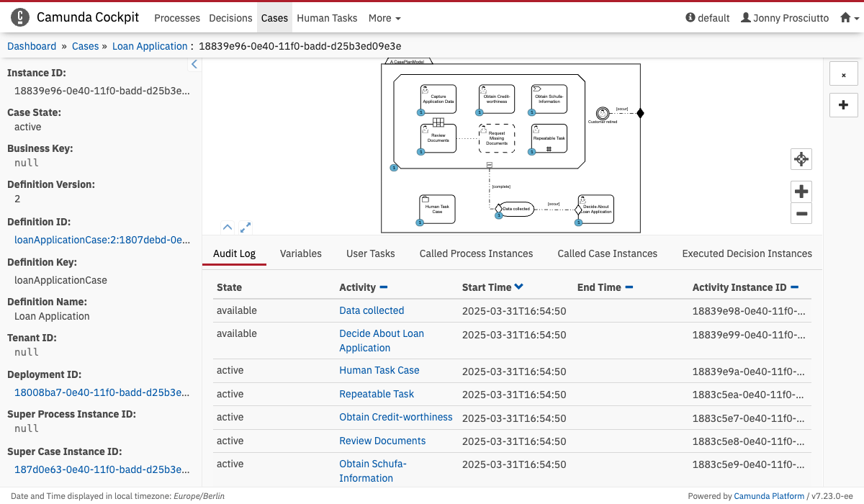Screen dimensions: 864x504
Task: Reset the diagram viewport with the crosshair icon
Action: pos(801,159)
